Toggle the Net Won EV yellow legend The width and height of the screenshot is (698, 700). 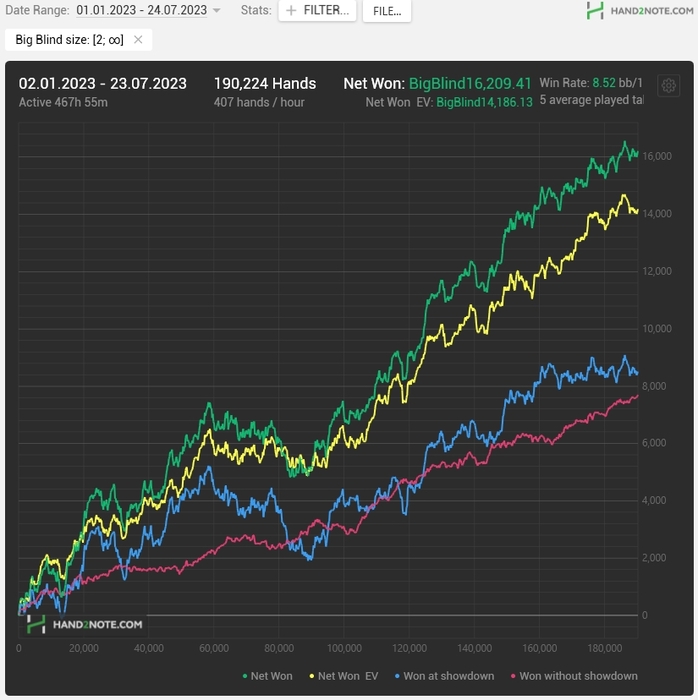click(x=344, y=676)
